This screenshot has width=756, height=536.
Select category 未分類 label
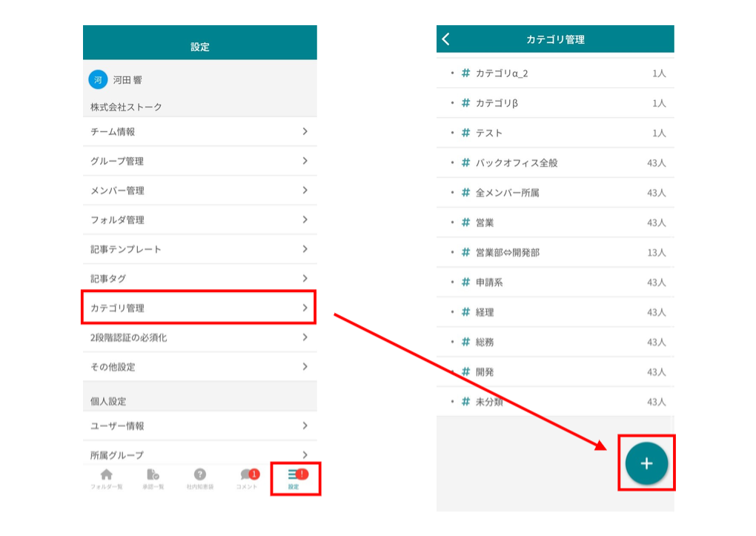point(489,402)
